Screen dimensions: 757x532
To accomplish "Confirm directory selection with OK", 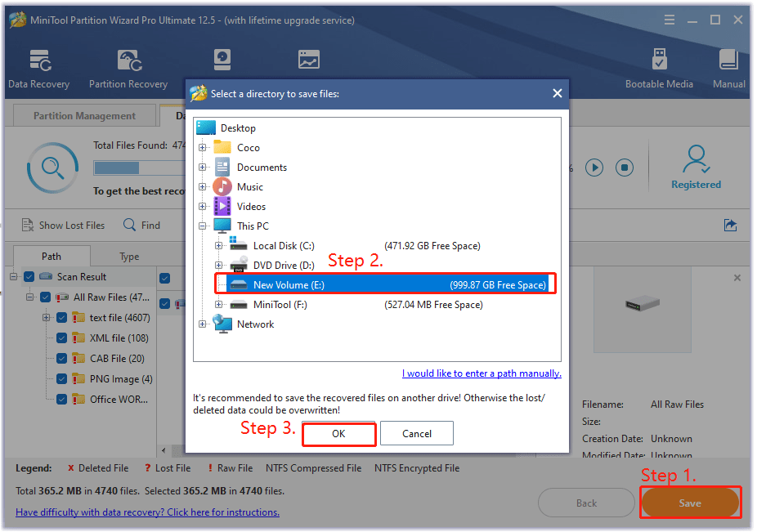I will click(338, 433).
